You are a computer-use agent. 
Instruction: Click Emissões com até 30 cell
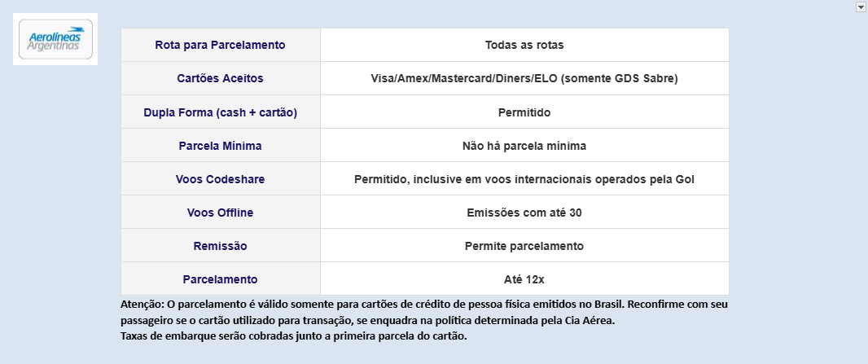pyautogui.click(x=524, y=213)
